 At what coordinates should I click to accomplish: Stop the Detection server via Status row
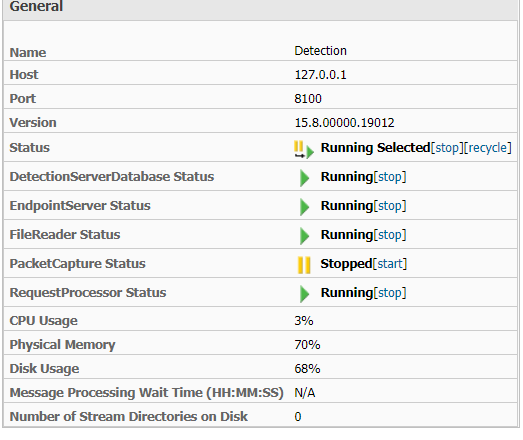tap(447, 148)
